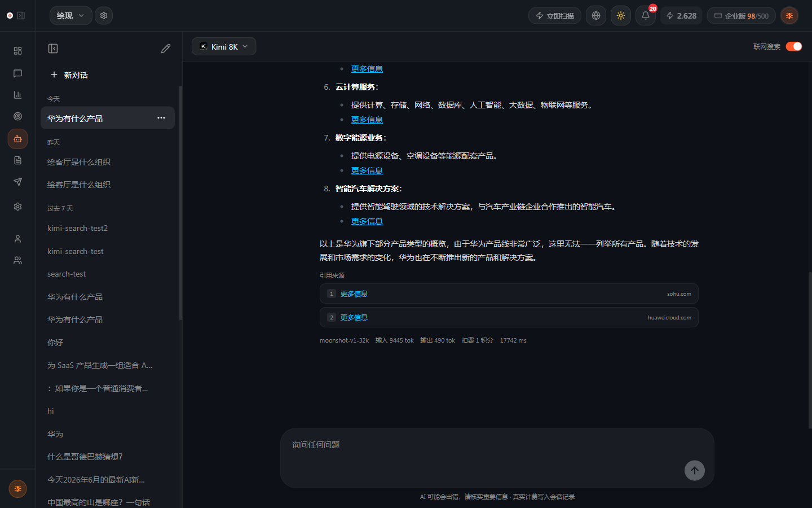812x508 pixels.
Task: Click the 立即扫描 button
Action: (555, 16)
